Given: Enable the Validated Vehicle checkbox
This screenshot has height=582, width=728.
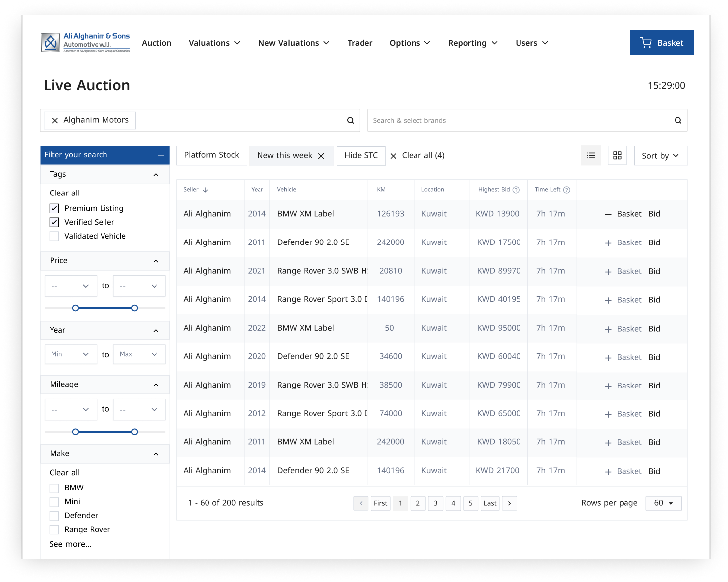Looking at the screenshot, I should click(x=54, y=236).
